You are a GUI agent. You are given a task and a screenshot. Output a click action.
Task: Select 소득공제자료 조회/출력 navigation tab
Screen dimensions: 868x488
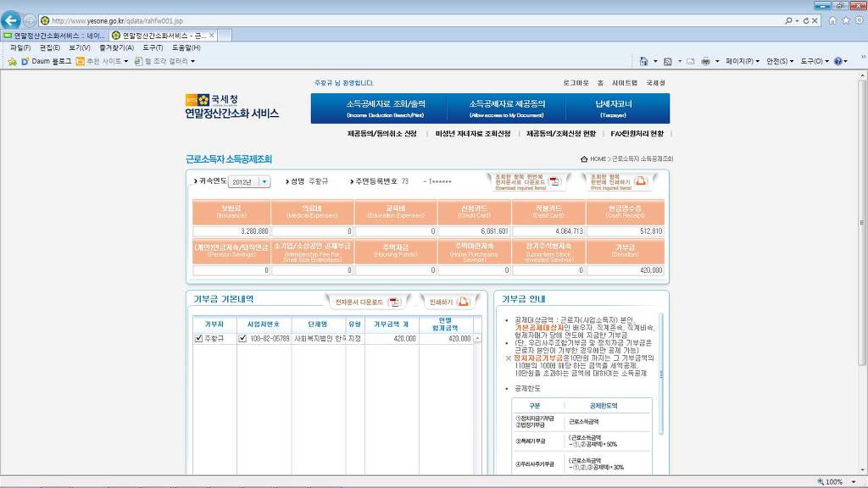pos(384,108)
